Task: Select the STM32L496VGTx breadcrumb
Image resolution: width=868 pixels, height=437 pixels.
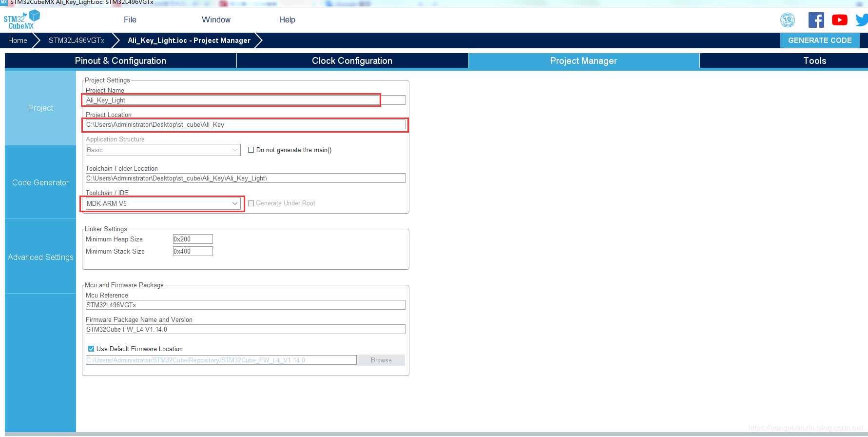Action: (77, 40)
